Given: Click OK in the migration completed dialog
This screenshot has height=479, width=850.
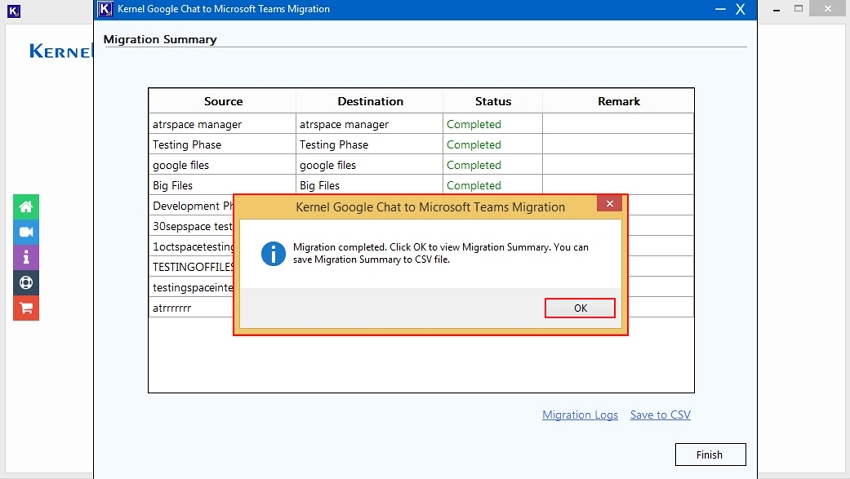Looking at the screenshot, I should (x=580, y=308).
